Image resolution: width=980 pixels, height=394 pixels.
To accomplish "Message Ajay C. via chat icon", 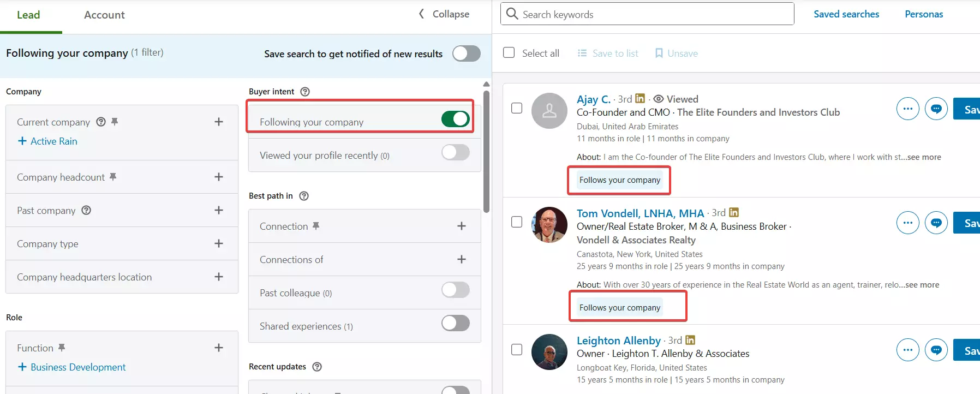I will pyautogui.click(x=936, y=109).
